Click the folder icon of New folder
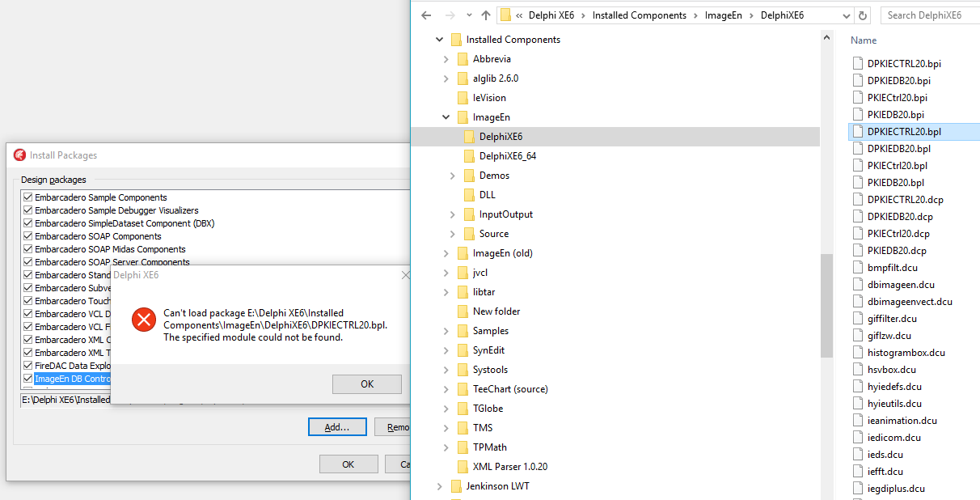 (463, 311)
